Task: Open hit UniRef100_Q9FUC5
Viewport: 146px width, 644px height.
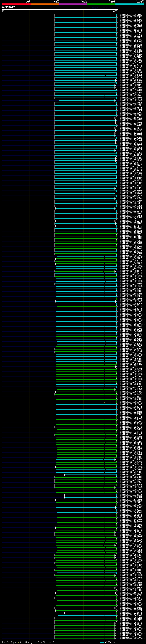Action: point(131,22)
